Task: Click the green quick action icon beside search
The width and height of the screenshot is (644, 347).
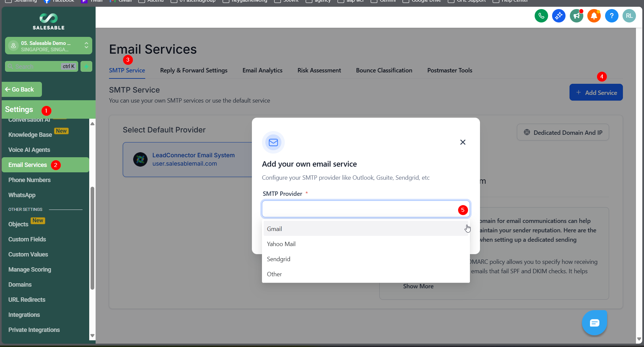Action: 86,66
